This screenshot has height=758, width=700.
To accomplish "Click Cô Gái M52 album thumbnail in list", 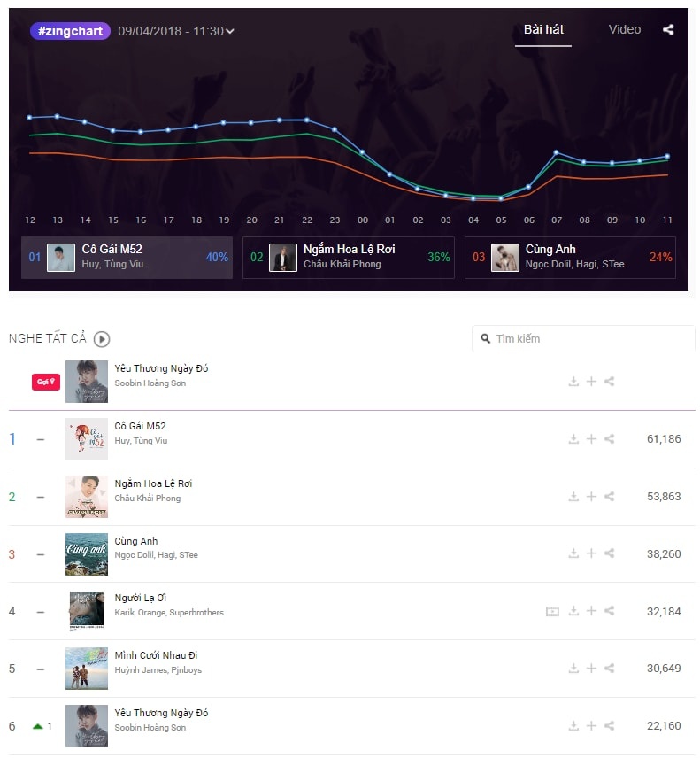I will tap(87, 439).
